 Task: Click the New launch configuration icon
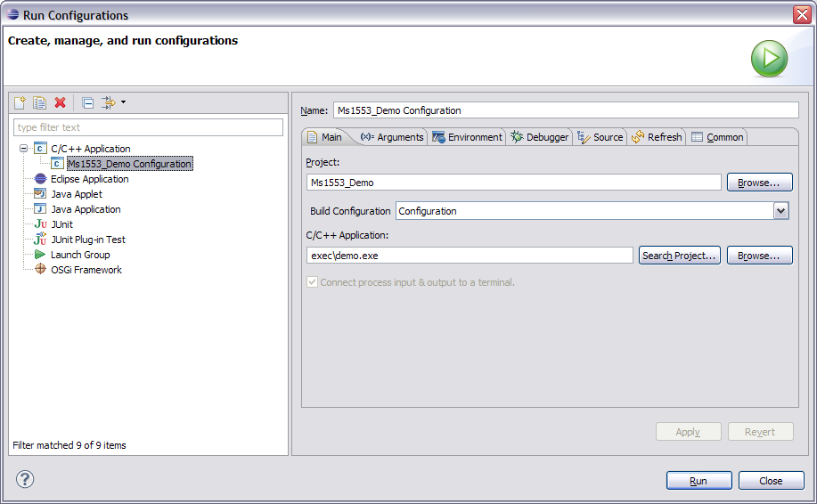(x=20, y=102)
